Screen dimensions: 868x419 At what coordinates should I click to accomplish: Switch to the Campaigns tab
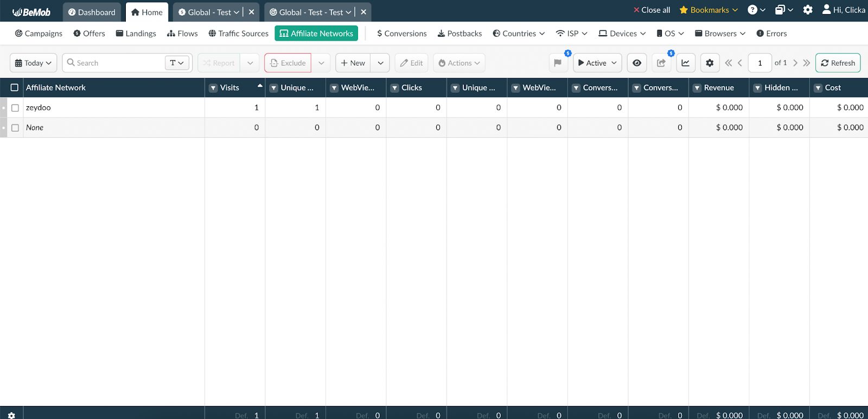point(39,34)
